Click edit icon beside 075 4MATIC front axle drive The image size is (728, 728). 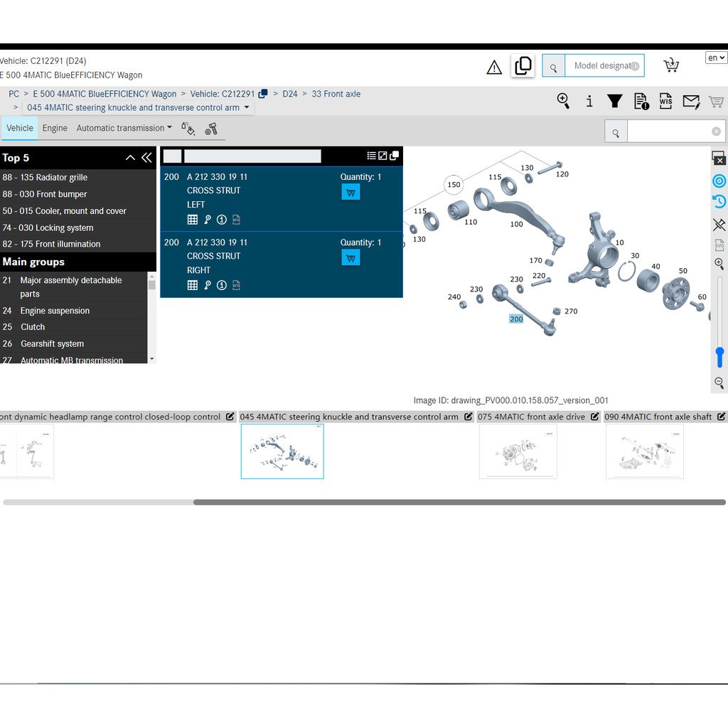[595, 417]
